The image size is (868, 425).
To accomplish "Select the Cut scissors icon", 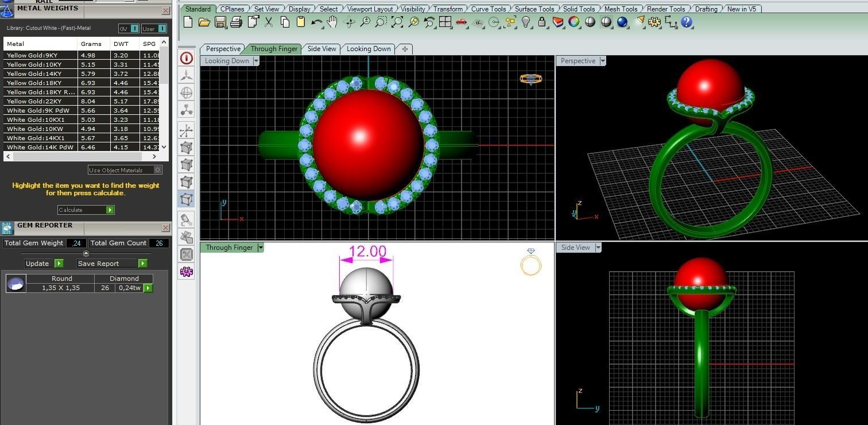I will click(x=269, y=22).
